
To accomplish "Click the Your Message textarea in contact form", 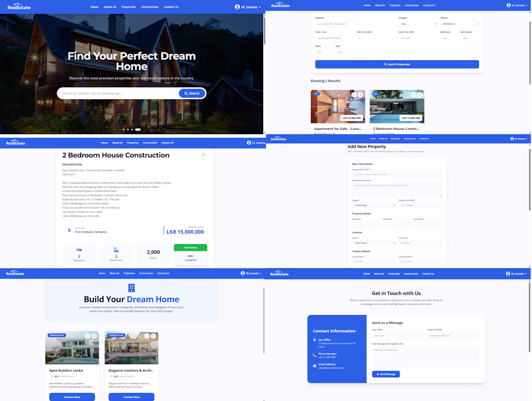I will click(x=426, y=356).
